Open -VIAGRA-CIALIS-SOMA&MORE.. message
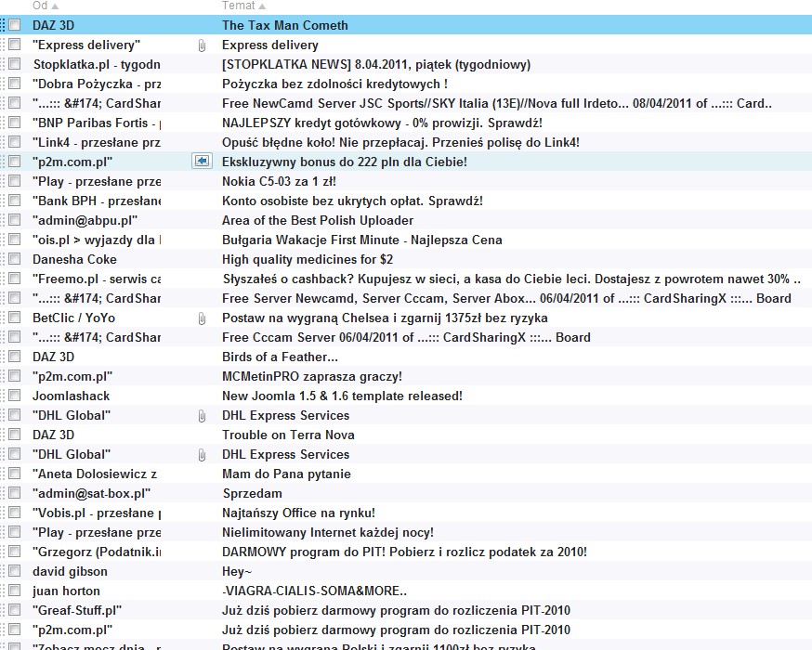 314,591
